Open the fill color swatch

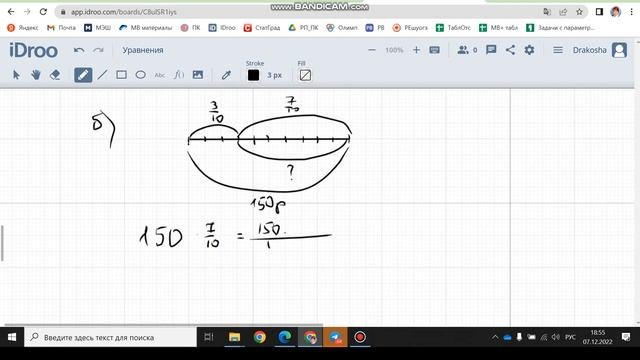[x=305, y=75]
